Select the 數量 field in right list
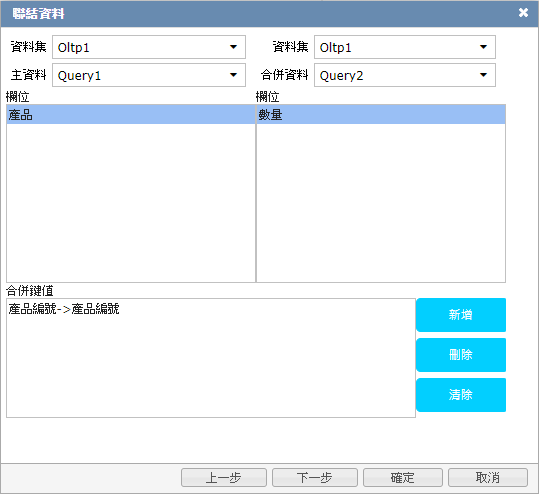The width and height of the screenshot is (539, 494). (381, 115)
